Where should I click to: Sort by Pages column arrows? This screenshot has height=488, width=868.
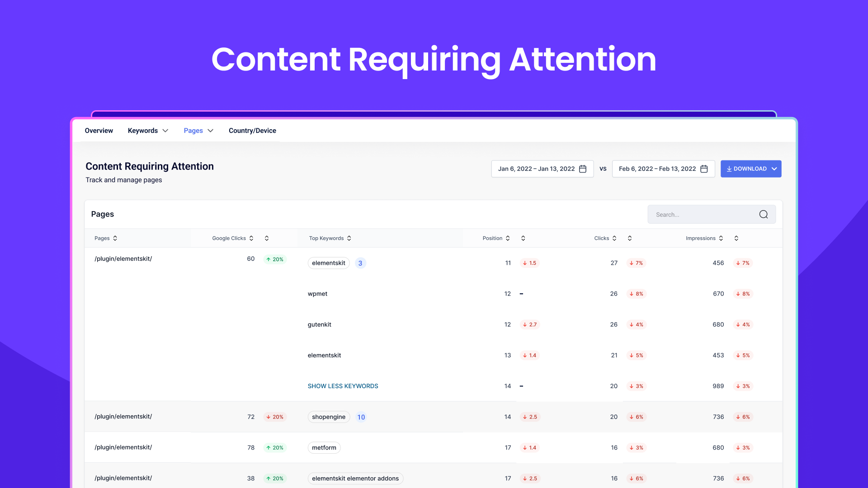pos(115,238)
